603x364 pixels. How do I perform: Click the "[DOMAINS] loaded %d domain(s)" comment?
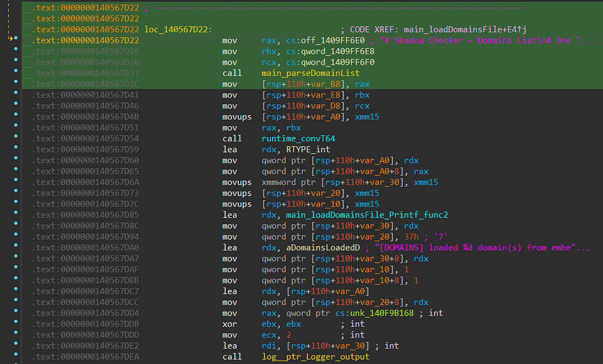[482, 248]
